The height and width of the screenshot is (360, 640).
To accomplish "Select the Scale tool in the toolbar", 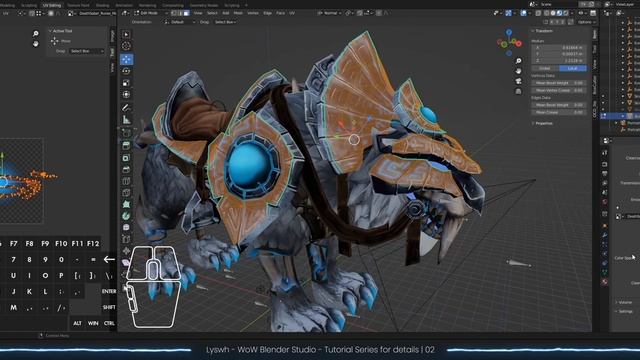I will (126, 83).
